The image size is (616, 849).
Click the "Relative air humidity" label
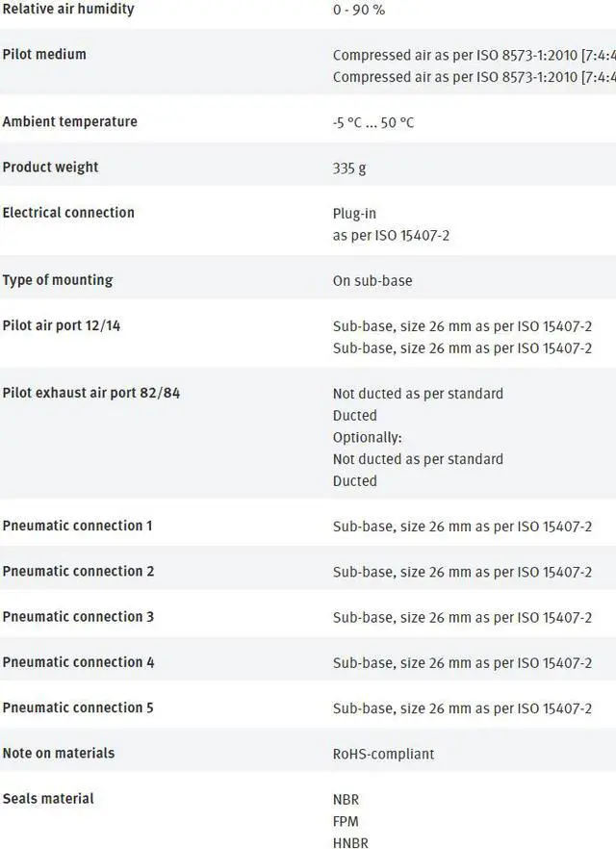[x=68, y=10]
